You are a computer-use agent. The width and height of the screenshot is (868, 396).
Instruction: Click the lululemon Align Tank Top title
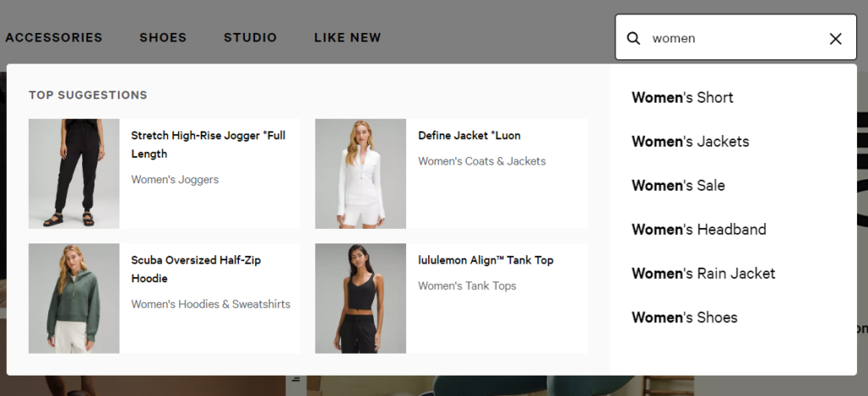point(486,260)
